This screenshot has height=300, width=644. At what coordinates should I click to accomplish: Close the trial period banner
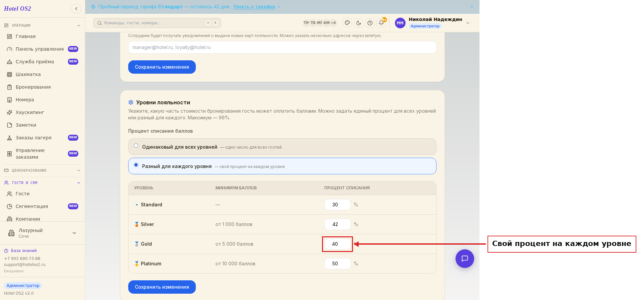pyautogui.click(x=472, y=7)
